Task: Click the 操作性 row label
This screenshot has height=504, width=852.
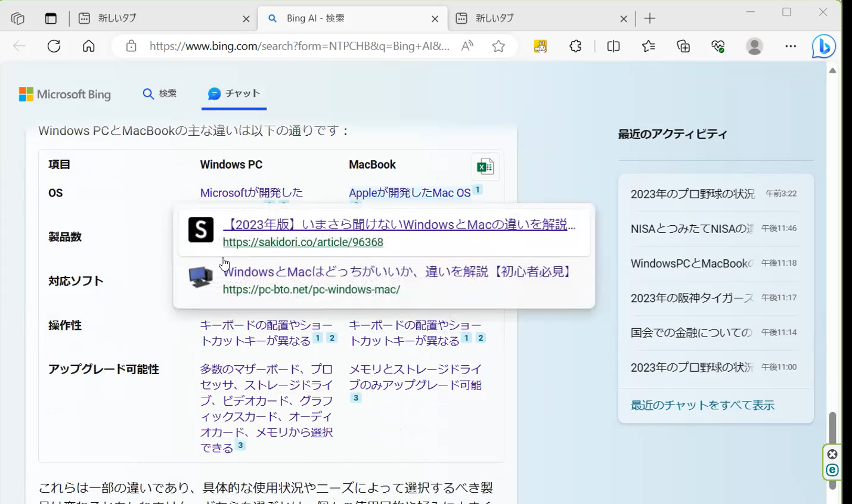Action: tap(65, 325)
